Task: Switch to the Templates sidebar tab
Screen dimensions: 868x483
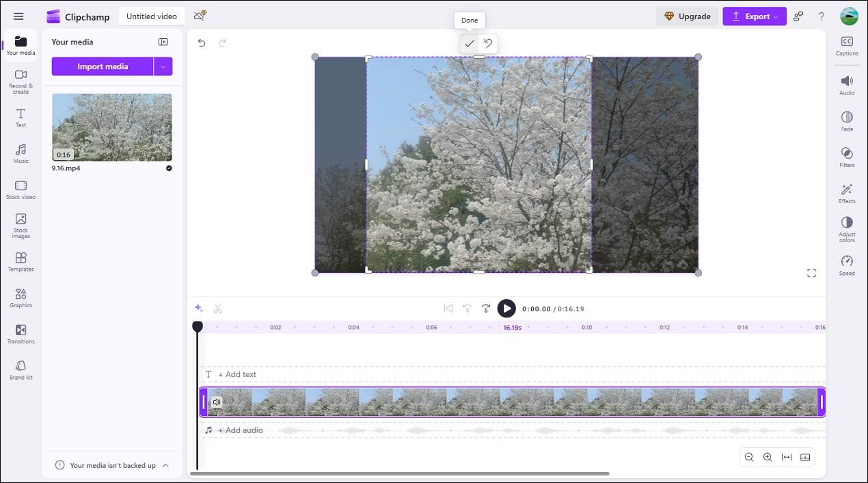Action: coord(21,261)
